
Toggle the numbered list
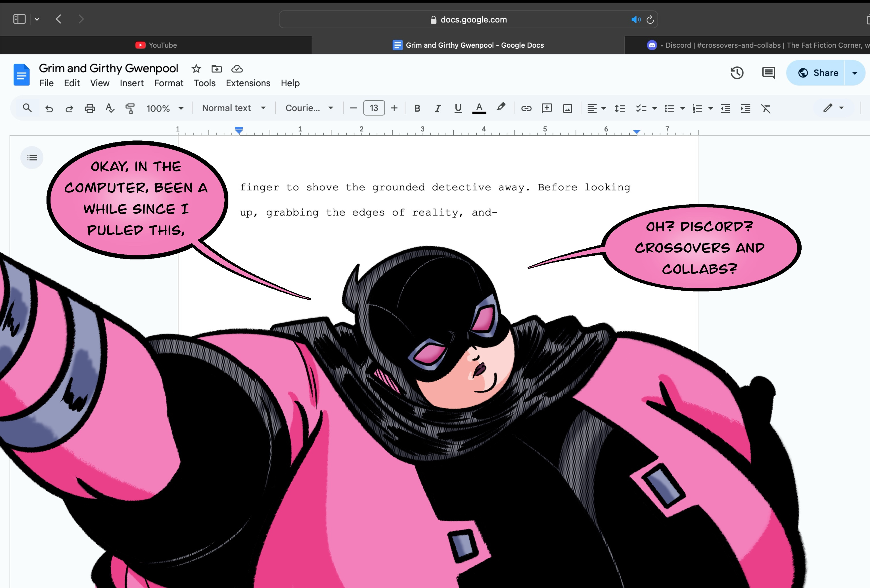click(x=697, y=108)
